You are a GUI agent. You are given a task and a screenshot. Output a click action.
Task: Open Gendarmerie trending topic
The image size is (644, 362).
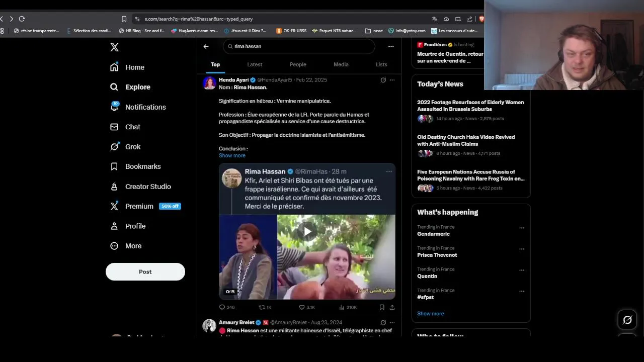[433, 234]
